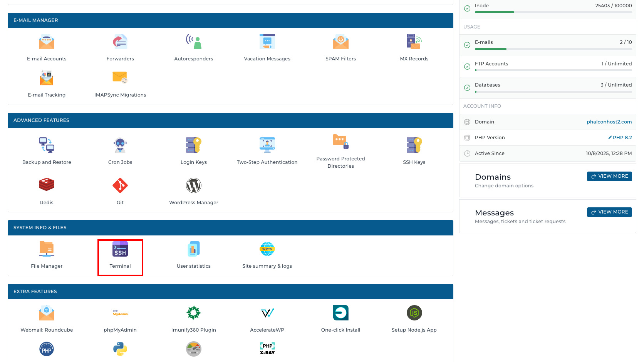
Task: Click the phalconhost2.com domain link
Action: (609, 122)
